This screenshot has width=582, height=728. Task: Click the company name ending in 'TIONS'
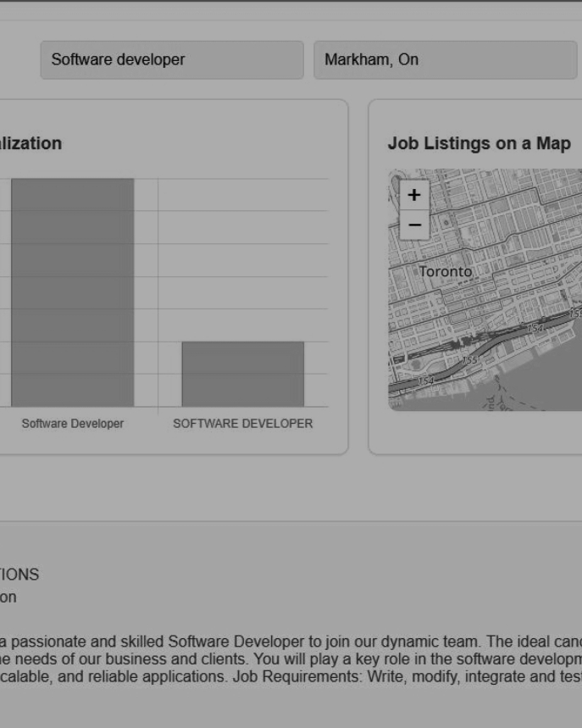click(19, 575)
